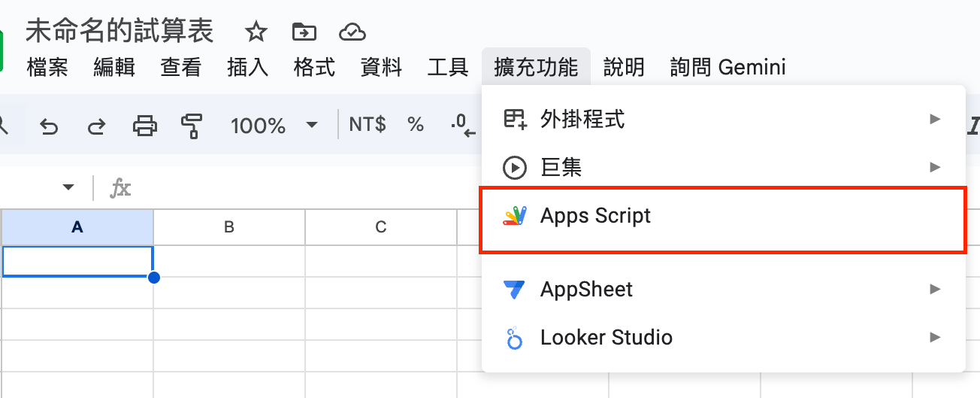Image resolution: width=980 pixels, height=398 pixels.
Task: Select column A header
Action: click(x=77, y=227)
